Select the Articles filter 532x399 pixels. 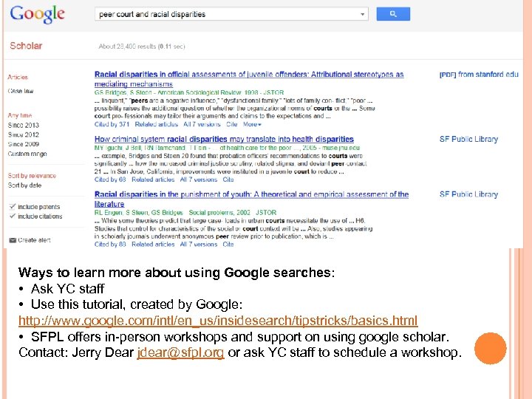click(x=18, y=77)
